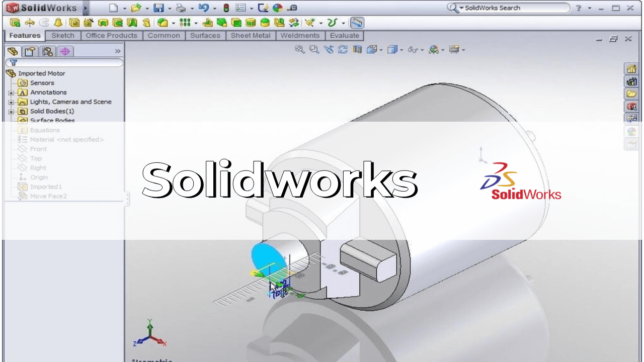
Task: Expand Lights, Cameras and Scene node
Action: [x=11, y=102]
